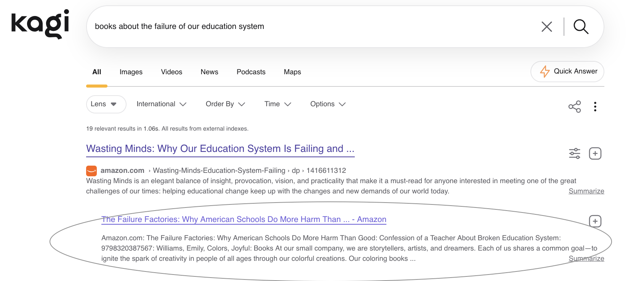644x281 pixels.
Task: Open The Failure Factories Amazon result link
Action: click(244, 219)
